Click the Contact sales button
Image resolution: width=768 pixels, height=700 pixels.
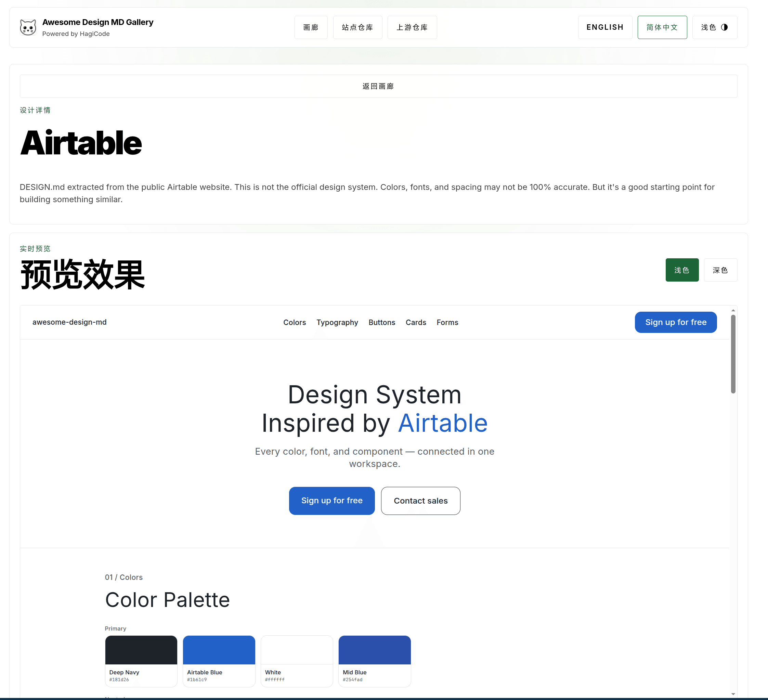[420, 501]
